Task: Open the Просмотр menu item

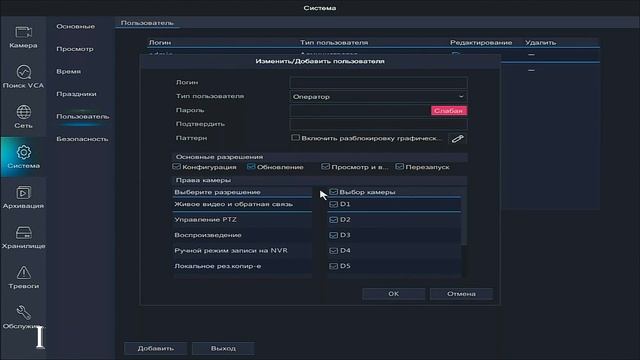Action: coord(75,49)
